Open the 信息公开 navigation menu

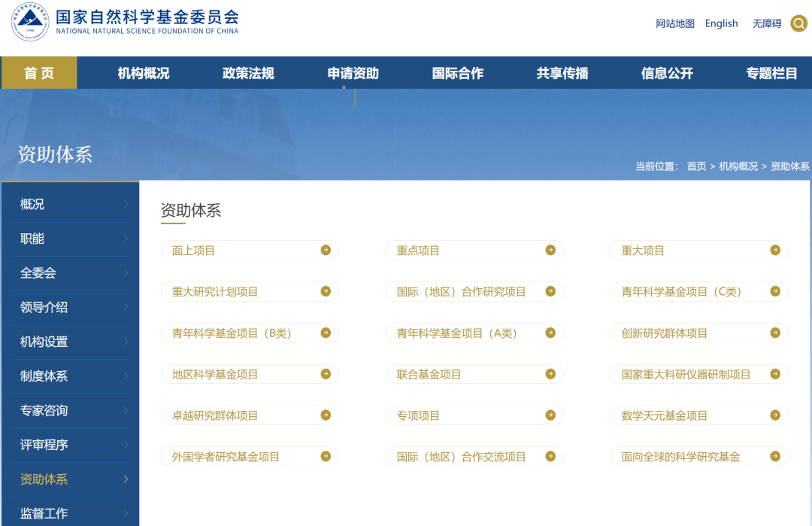point(667,73)
